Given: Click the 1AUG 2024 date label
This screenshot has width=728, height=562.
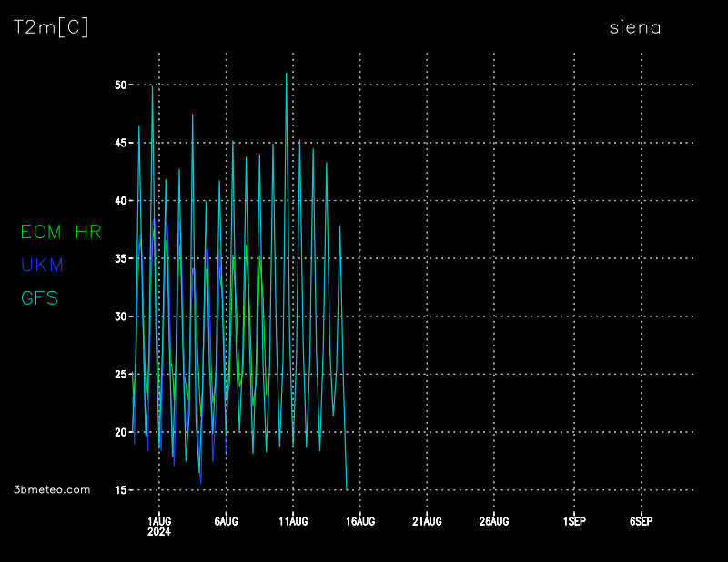Looking at the screenshot, I should (159, 526).
